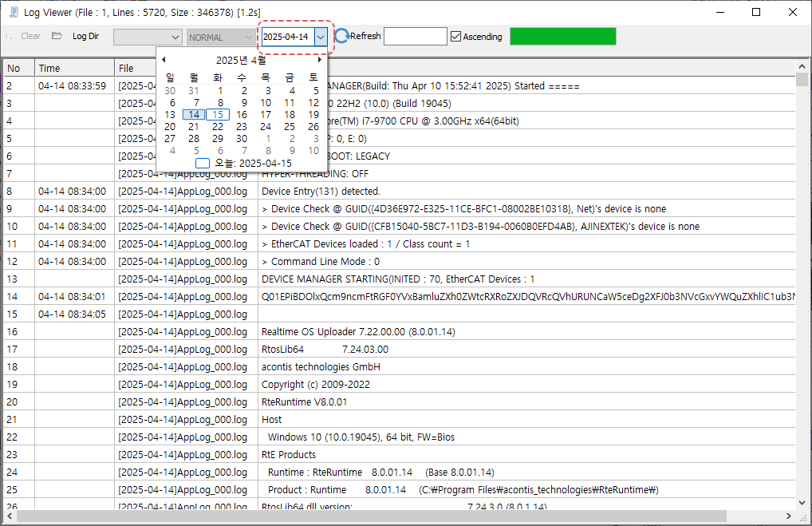Select April 14 in calendar
This screenshot has width=812, height=526.
click(194, 114)
